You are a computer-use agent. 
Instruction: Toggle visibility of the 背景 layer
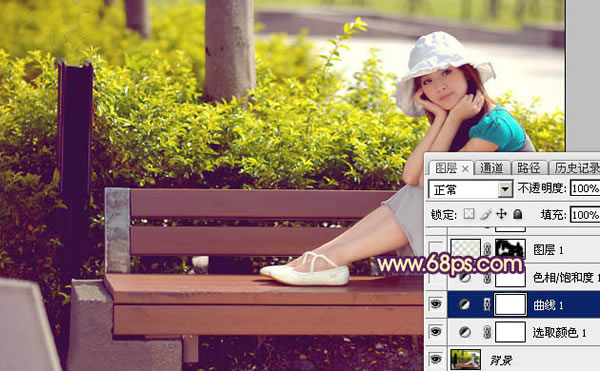(x=435, y=359)
